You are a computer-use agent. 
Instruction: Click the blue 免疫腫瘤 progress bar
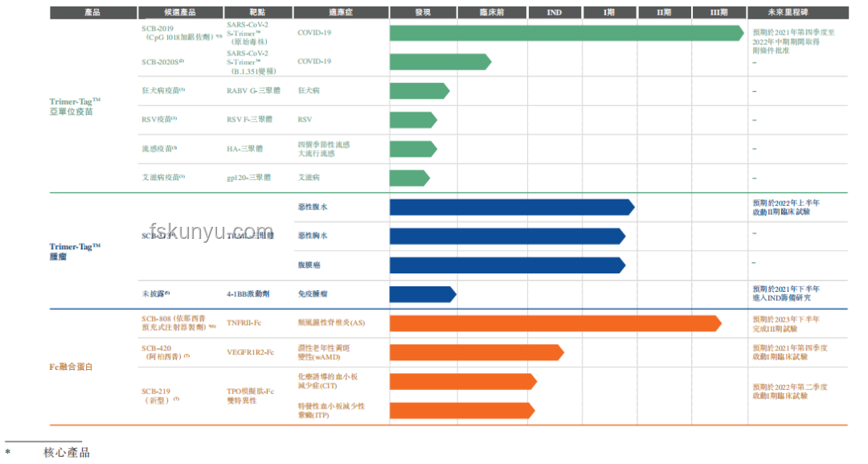pyautogui.click(x=423, y=294)
